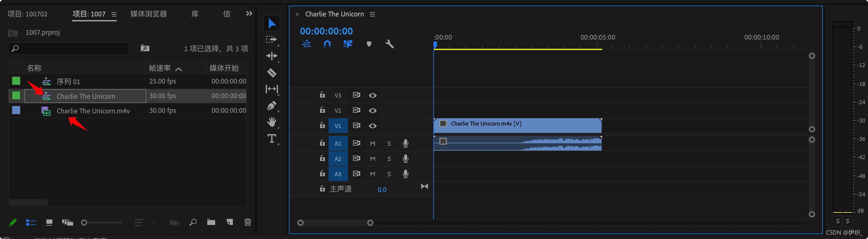Screen dimensions: 868x239
Task: Mute the A1 audio track
Action: click(373, 144)
